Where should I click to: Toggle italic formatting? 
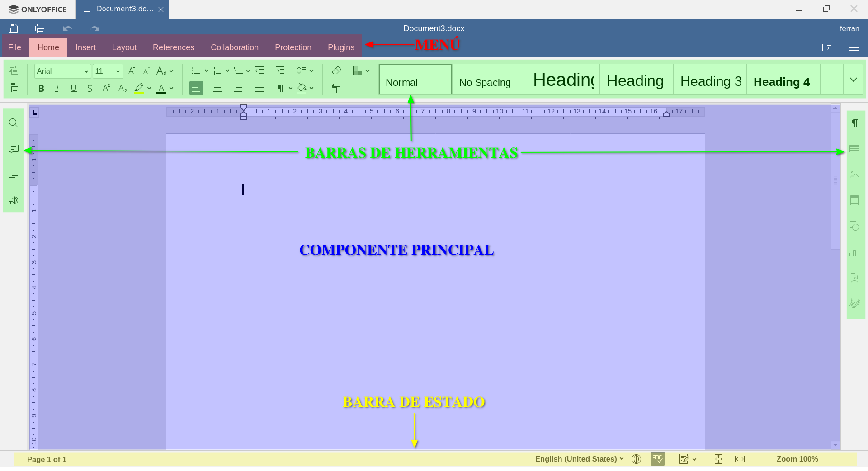[57, 89]
